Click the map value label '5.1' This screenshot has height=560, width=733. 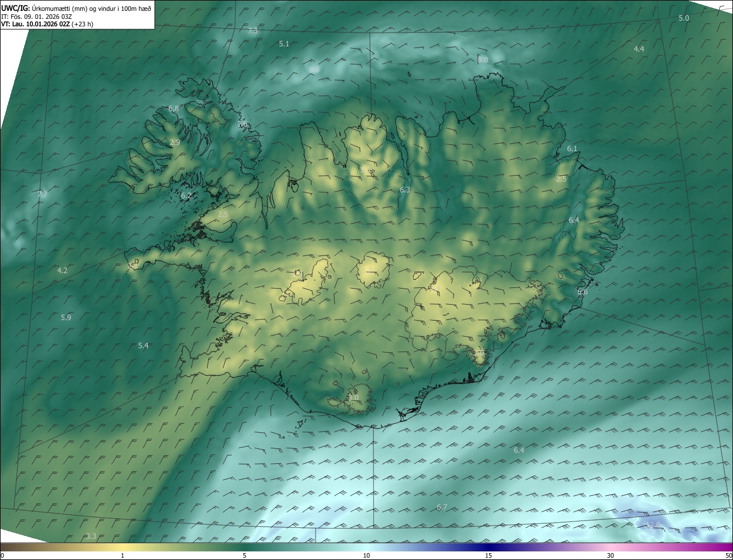(284, 44)
